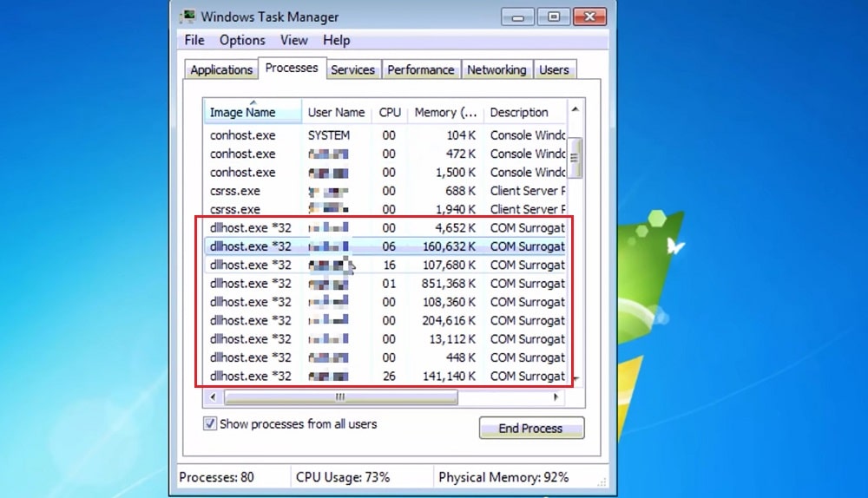Select csrss.exe row using 1,940 K
This screenshot has height=498, width=868.
point(385,209)
